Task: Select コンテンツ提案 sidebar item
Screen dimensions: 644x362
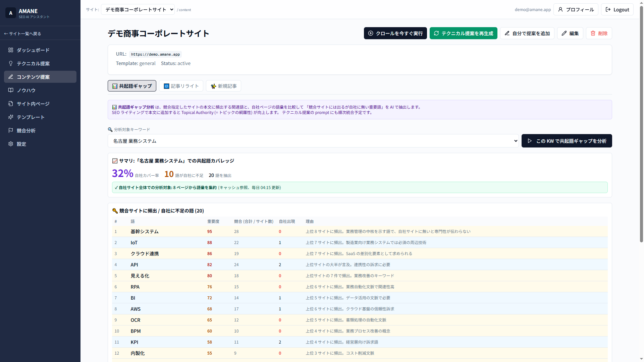Action: coord(40,77)
